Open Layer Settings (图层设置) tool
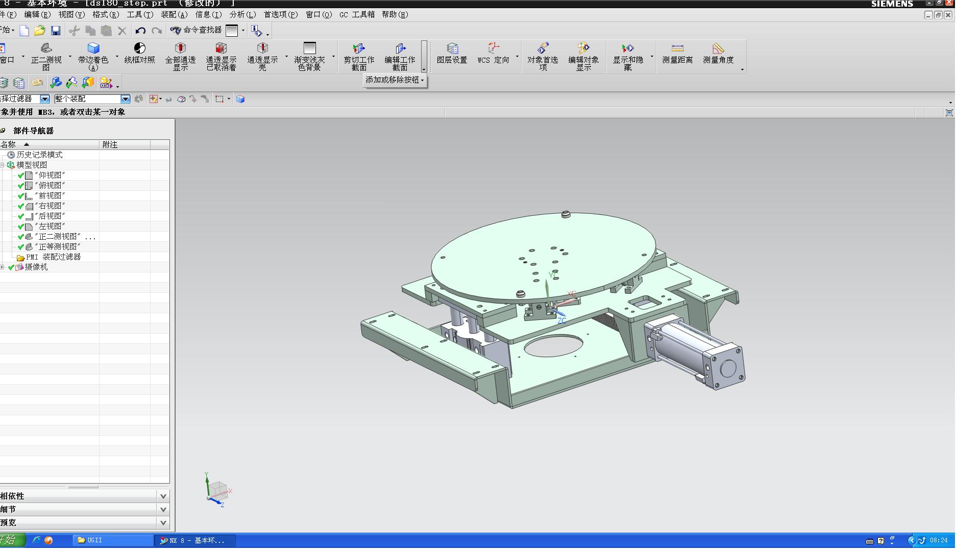The image size is (980, 551). pos(452,49)
